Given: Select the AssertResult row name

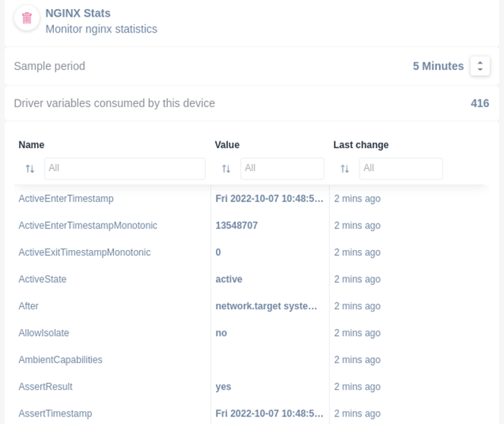Looking at the screenshot, I should (46, 387).
